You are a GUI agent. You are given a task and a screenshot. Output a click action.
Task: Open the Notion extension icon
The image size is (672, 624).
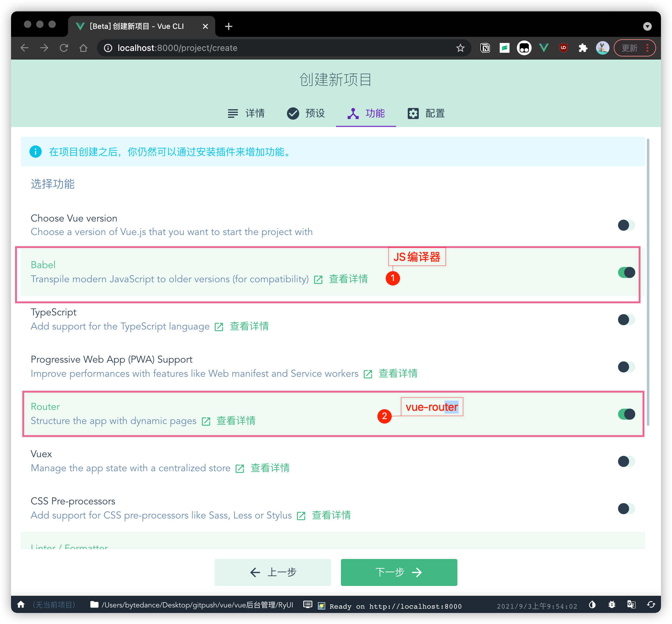pyautogui.click(x=485, y=48)
